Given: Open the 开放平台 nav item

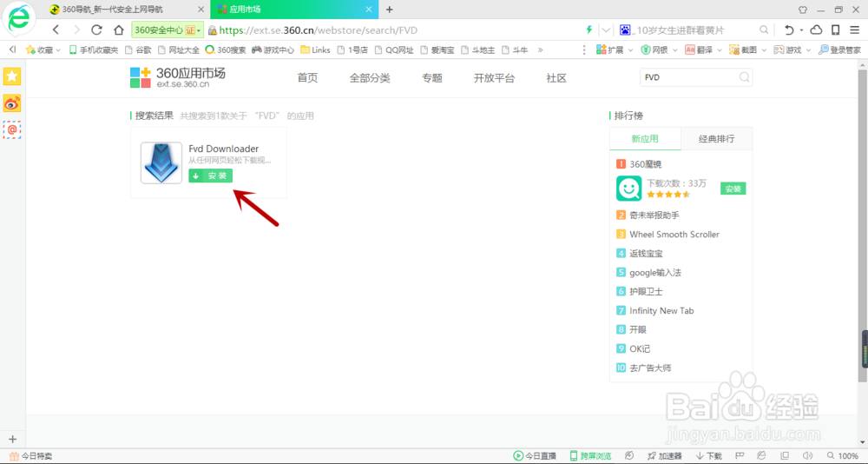Looking at the screenshot, I should pos(495,78).
